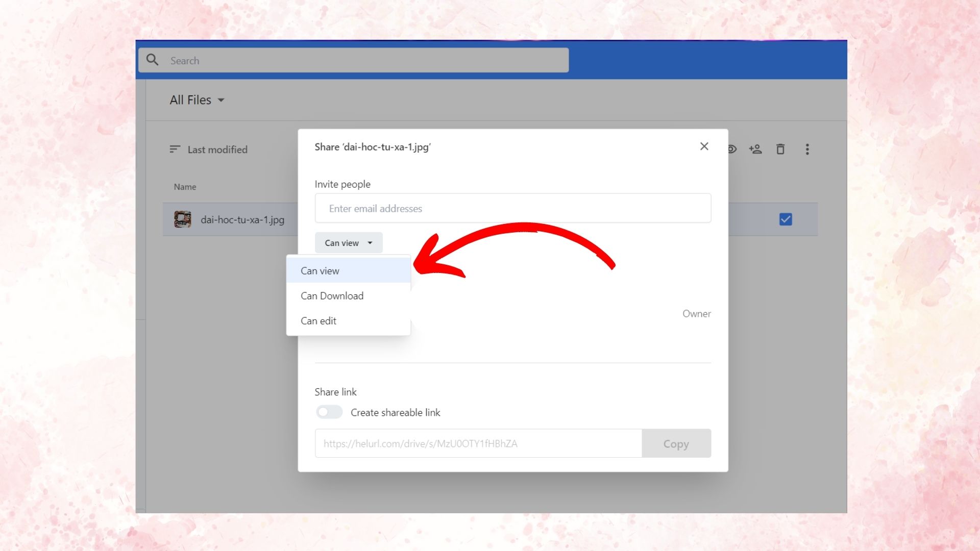The image size is (980, 551).
Task: Click the Last modified sort icon
Action: tap(175, 149)
